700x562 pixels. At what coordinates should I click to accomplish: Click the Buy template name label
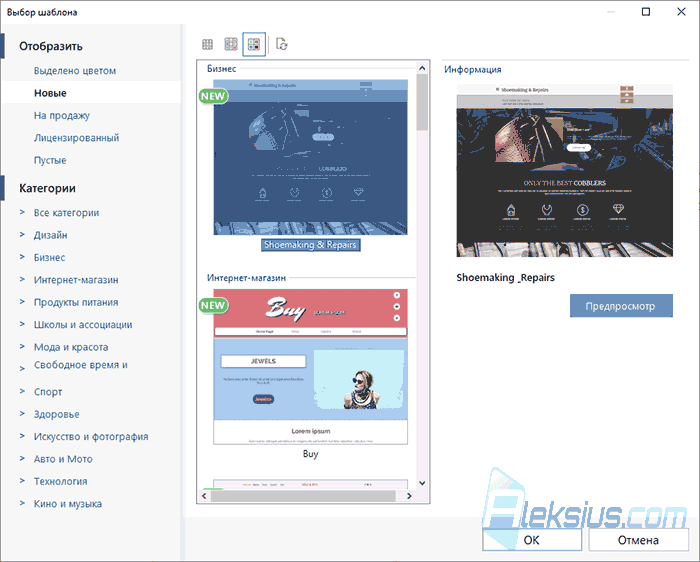pyautogui.click(x=310, y=454)
